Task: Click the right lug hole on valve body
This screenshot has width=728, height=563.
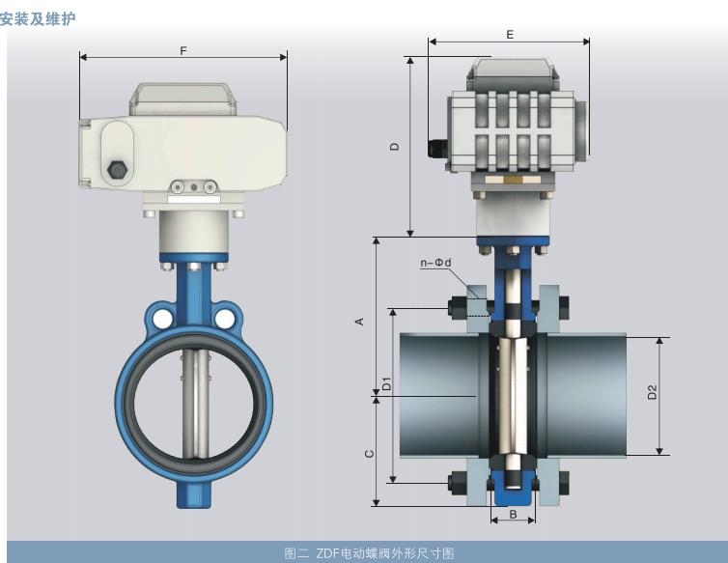Action: pyautogui.click(x=226, y=317)
